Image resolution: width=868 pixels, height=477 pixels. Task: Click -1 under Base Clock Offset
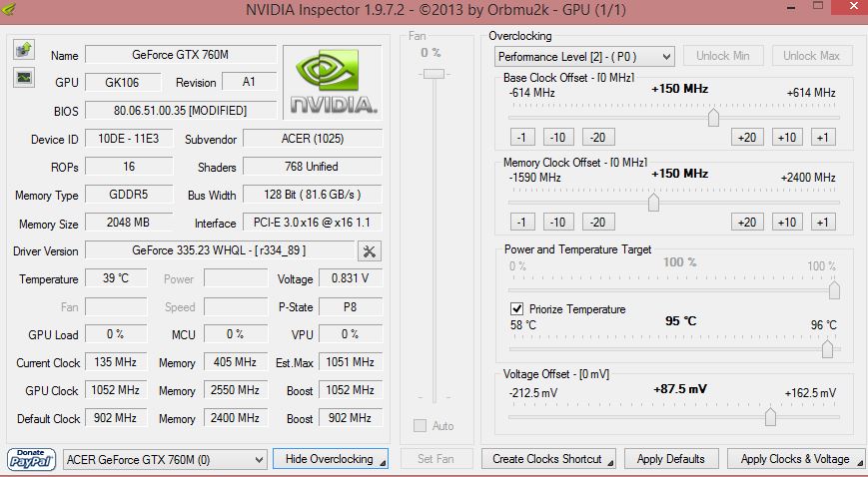[x=522, y=138]
